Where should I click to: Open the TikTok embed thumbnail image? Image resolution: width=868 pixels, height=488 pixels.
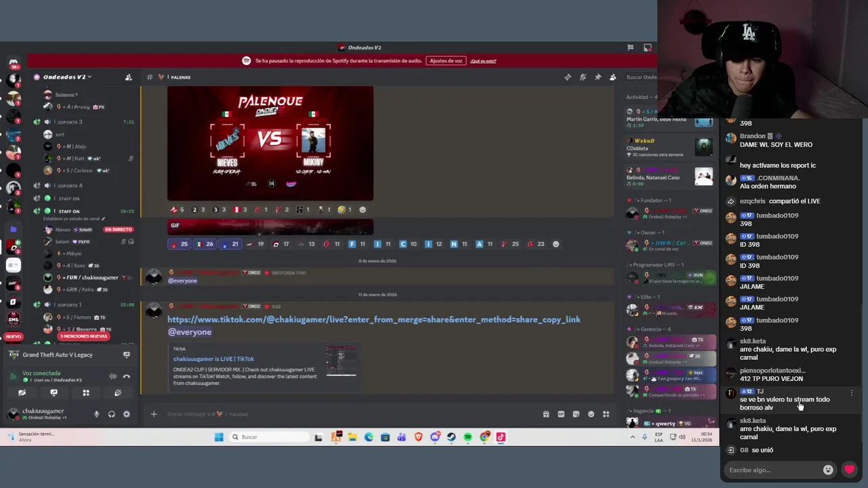341,361
